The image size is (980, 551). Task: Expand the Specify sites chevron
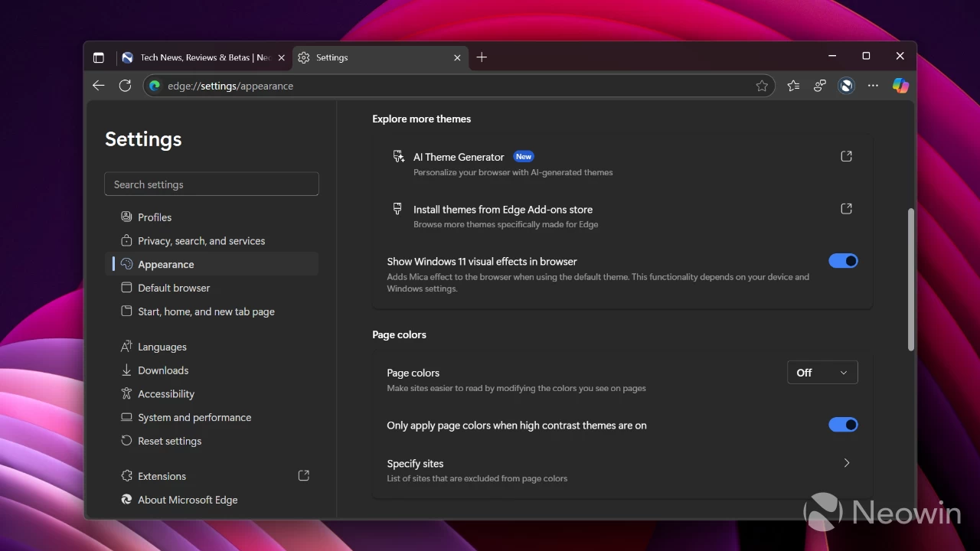click(x=846, y=463)
